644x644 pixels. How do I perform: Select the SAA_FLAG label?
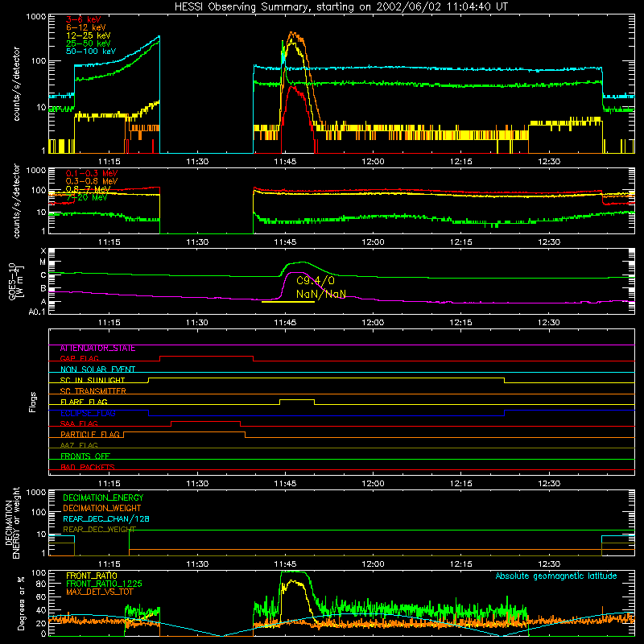point(79,423)
